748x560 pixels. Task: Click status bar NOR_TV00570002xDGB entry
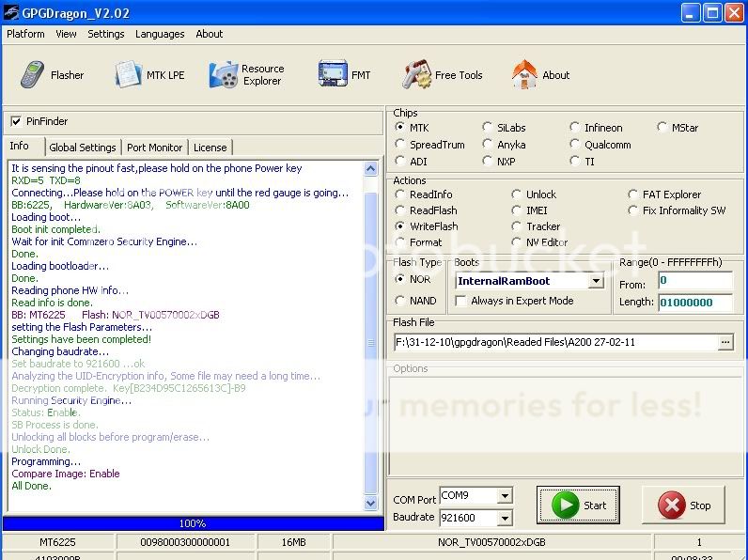tap(491, 542)
